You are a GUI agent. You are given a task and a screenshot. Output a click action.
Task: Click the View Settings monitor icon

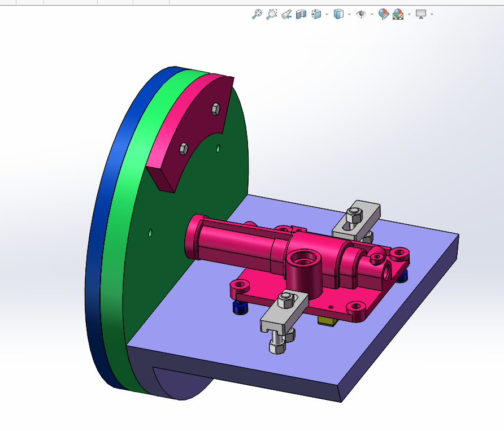tap(421, 14)
